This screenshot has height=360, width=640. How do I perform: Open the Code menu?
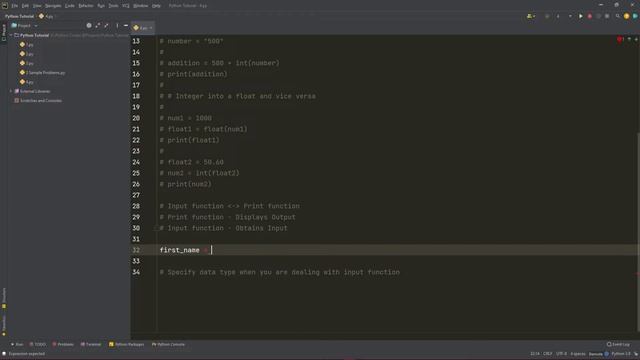pyautogui.click(x=70, y=6)
